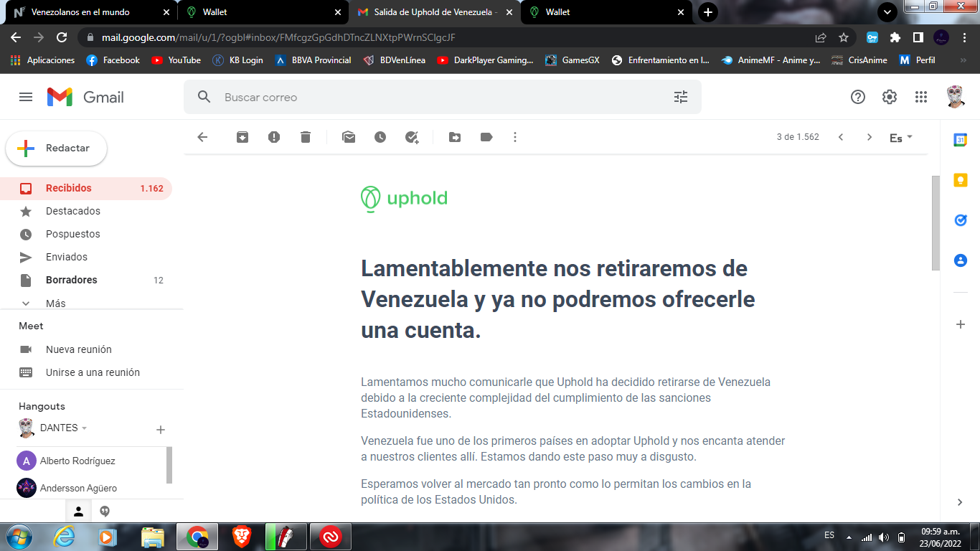Open Chrome extensions puzzle icon
Image resolution: width=980 pixels, height=551 pixels.
[x=895, y=37]
